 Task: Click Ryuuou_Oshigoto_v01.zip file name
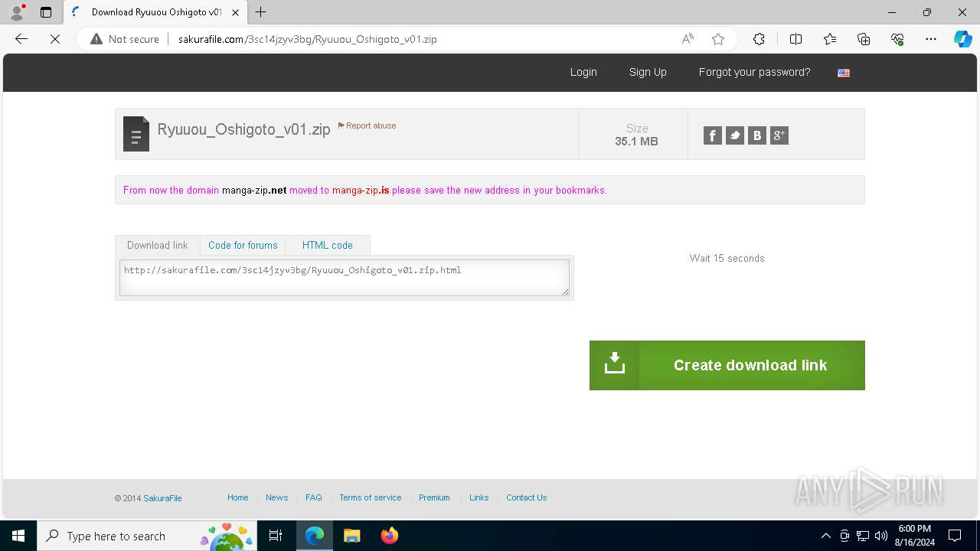click(243, 129)
